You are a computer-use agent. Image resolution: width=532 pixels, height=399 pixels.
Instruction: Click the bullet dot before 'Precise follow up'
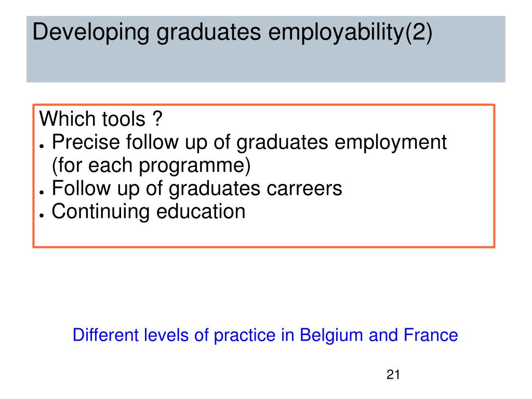[42, 146]
